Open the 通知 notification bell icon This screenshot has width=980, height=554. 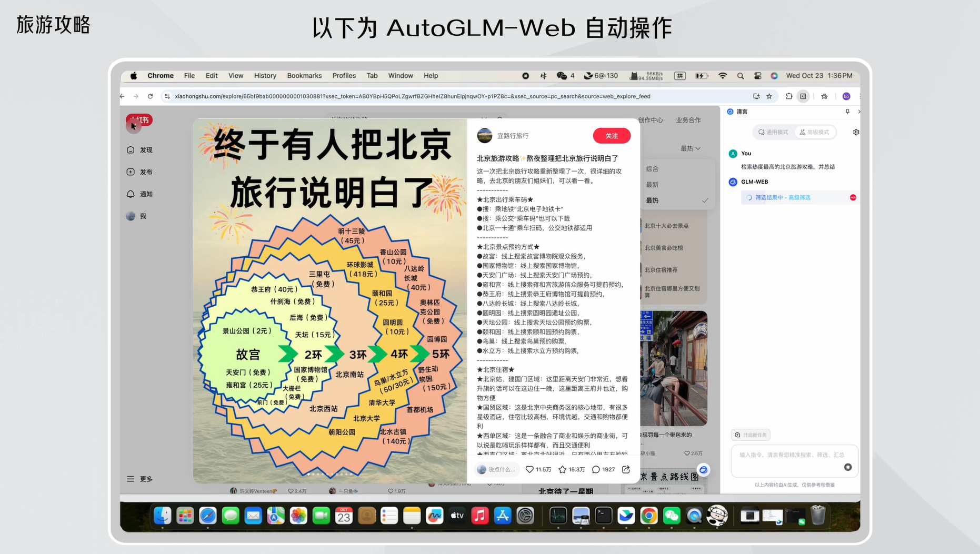[130, 194]
